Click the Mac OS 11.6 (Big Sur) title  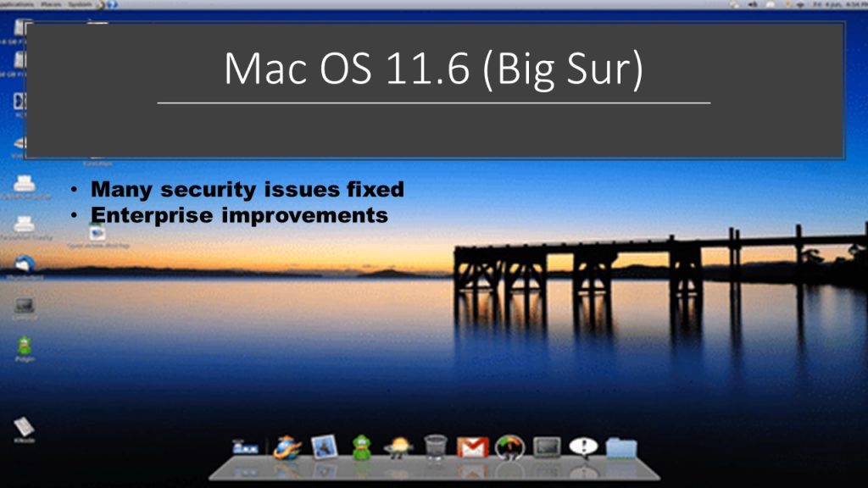(x=433, y=69)
